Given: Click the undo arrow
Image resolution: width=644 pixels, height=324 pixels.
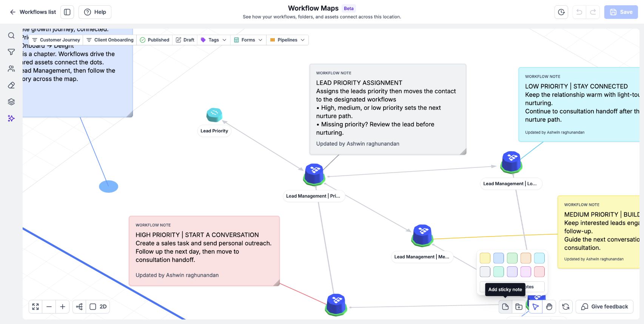Looking at the screenshot, I should pyautogui.click(x=579, y=12).
